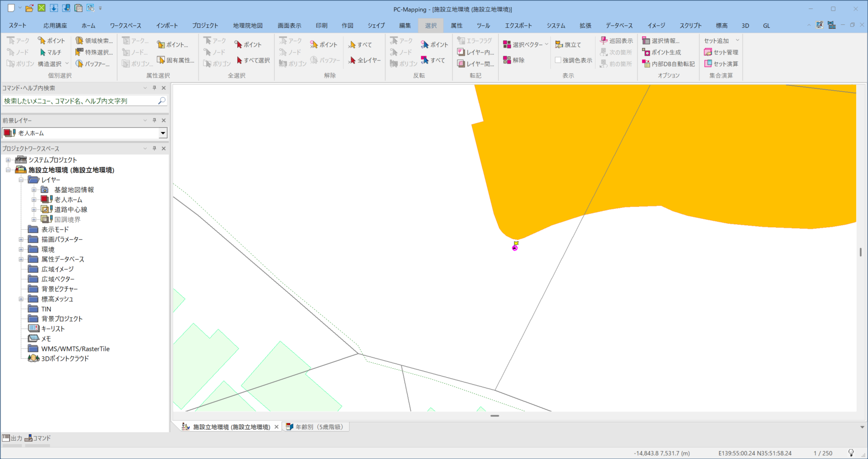The width and height of the screenshot is (868, 459).
Task: Switch to the 属性 ribbon tab
Action: (x=457, y=25)
